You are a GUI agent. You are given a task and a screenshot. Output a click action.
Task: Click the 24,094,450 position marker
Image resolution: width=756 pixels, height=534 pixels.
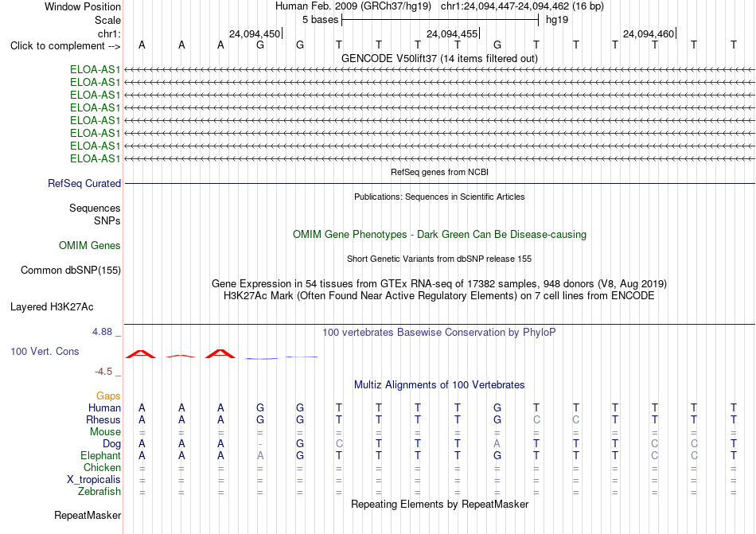point(255,33)
